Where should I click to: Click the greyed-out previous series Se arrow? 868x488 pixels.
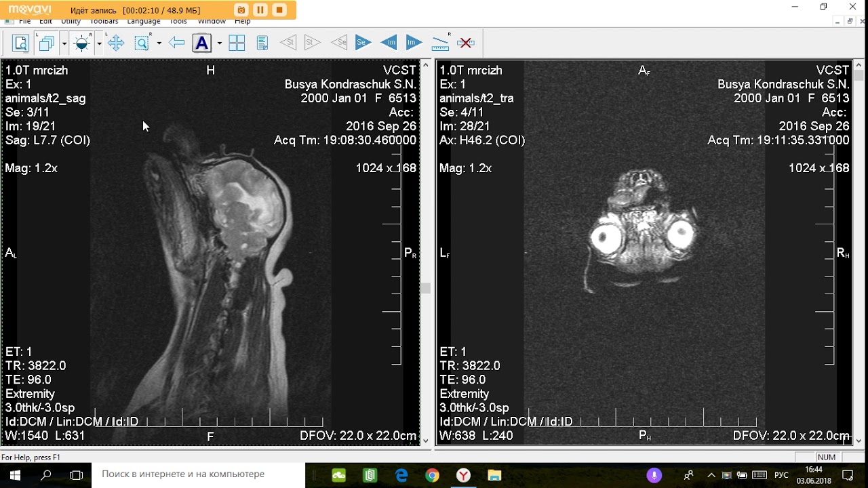(338, 43)
